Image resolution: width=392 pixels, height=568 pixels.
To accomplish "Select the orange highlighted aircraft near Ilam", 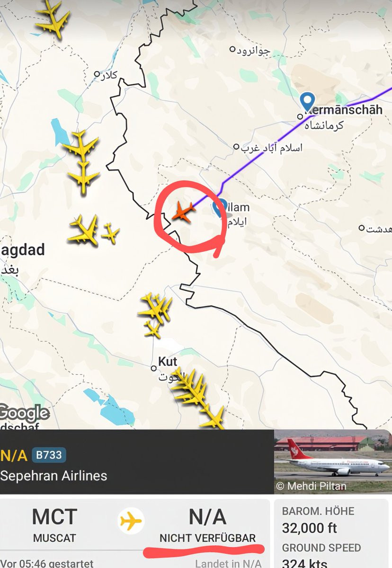I will point(184,212).
